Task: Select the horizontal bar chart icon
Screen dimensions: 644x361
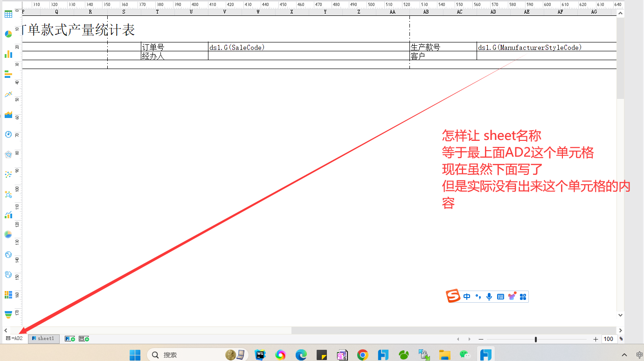Action: (8, 74)
